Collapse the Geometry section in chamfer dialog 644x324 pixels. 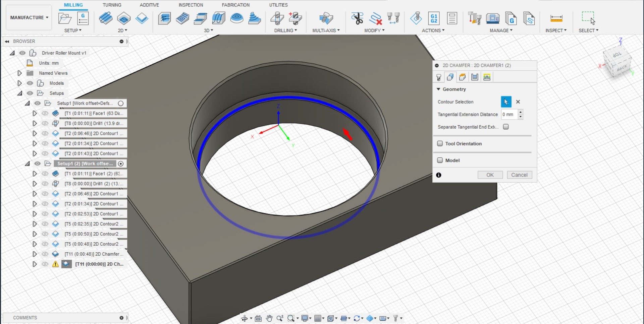coord(439,89)
